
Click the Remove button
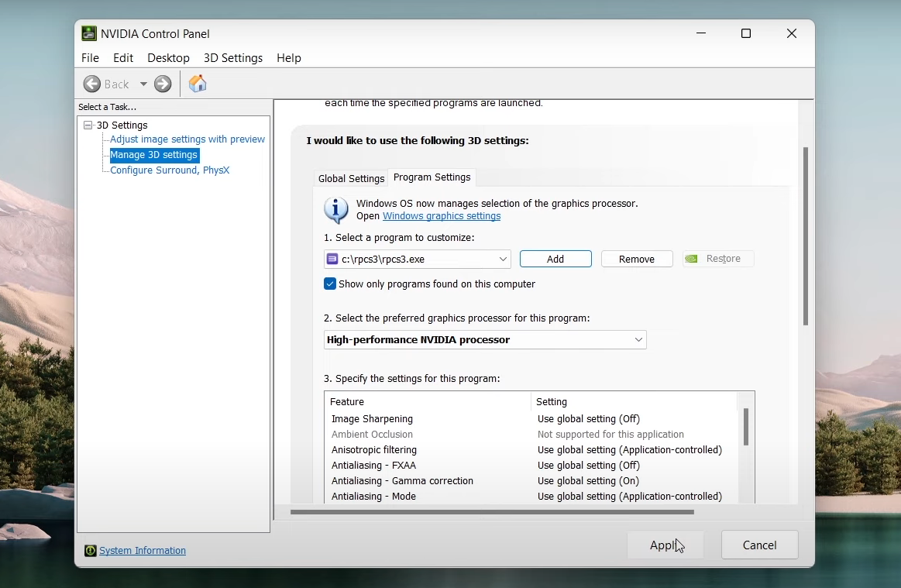[637, 260]
